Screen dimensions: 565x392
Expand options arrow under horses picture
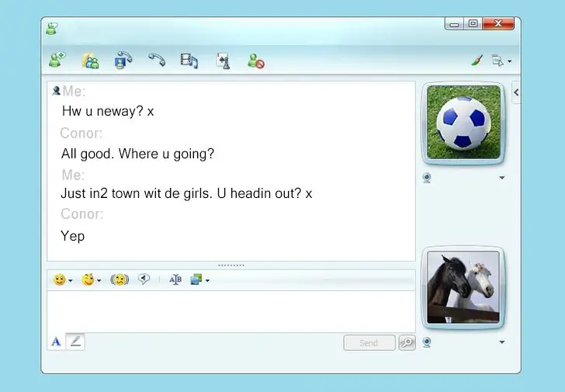coord(501,342)
